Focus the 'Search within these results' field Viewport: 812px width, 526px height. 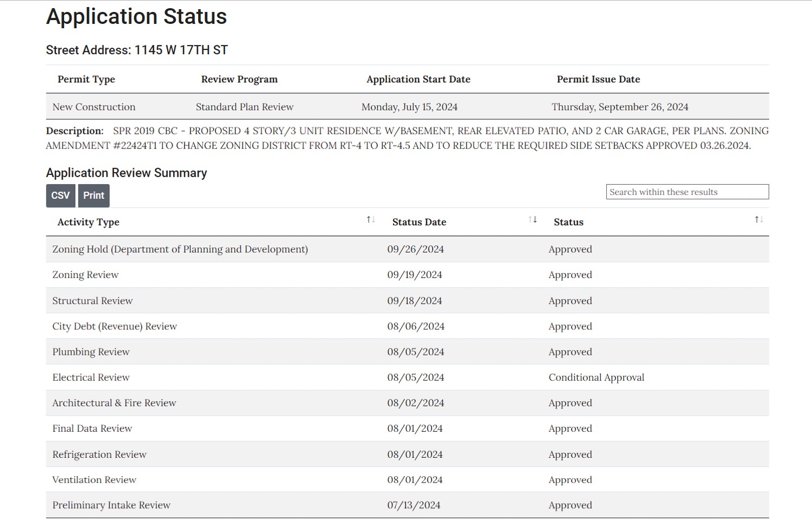click(687, 192)
